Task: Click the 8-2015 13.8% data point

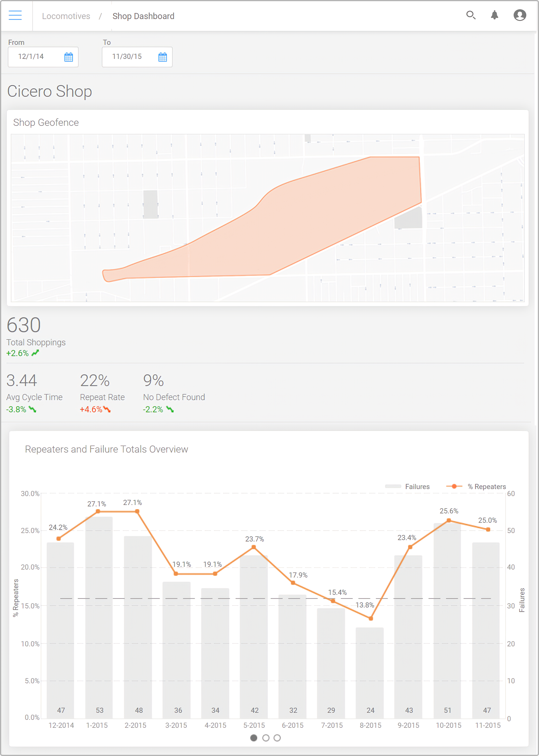Action: pyautogui.click(x=371, y=618)
